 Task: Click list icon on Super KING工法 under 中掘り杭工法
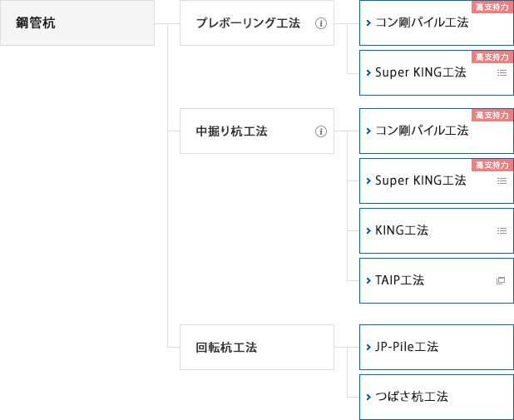pos(502,181)
